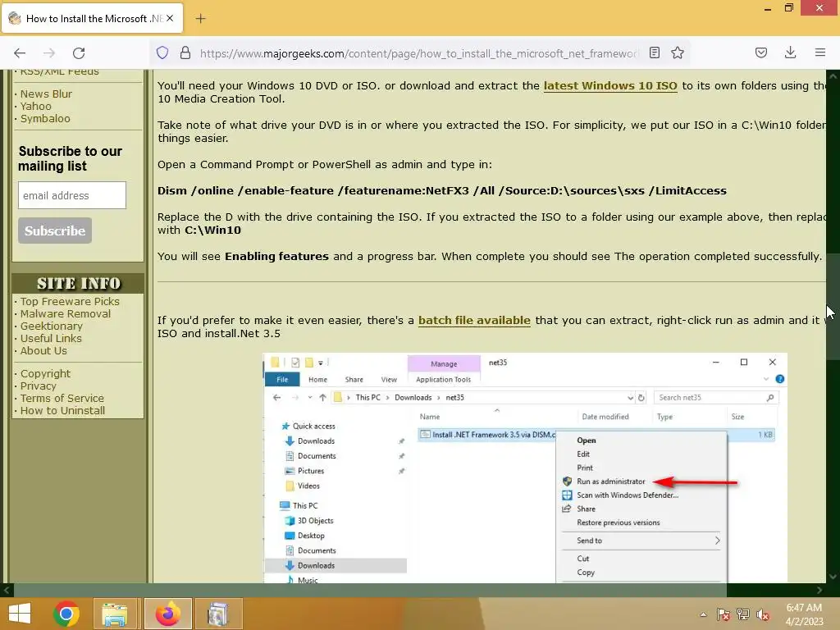Image resolution: width=840 pixels, height=630 pixels.
Task: Open File Explorer from the taskbar
Action: click(x=115, y=614)
